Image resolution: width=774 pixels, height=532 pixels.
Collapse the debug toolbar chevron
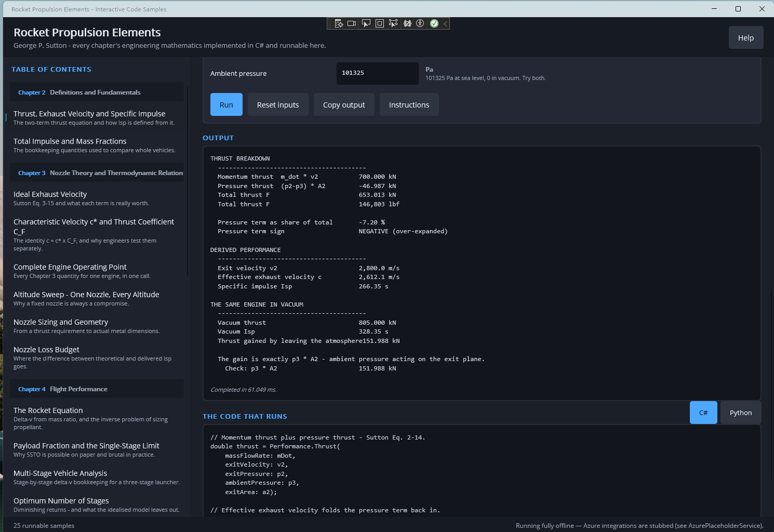[445, 23]
